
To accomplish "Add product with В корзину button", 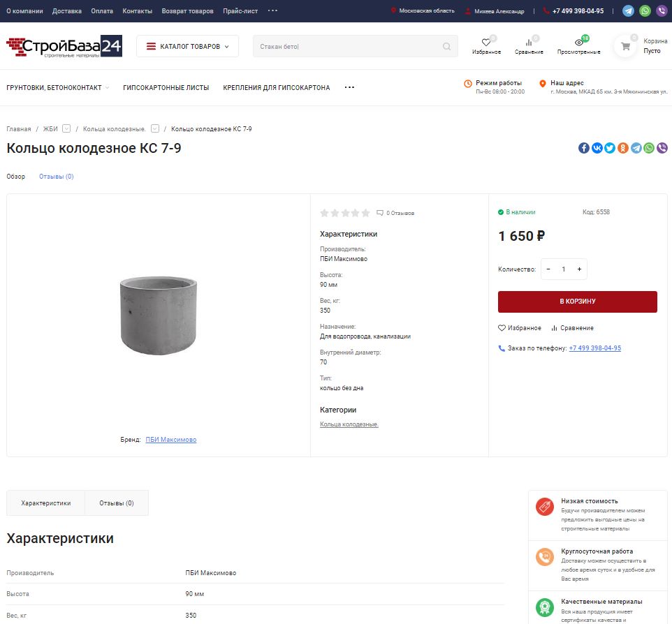I will click(577, 302).
